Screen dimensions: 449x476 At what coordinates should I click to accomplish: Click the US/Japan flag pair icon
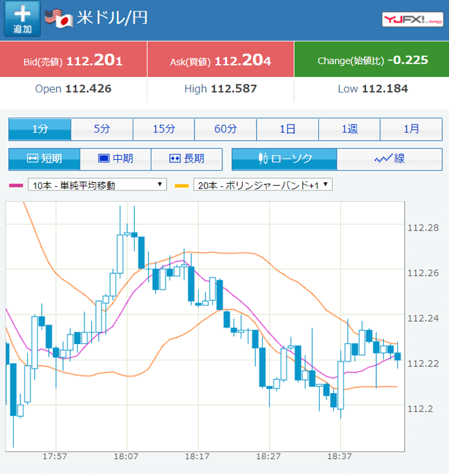pyautogui.click(x=59, y=18)
